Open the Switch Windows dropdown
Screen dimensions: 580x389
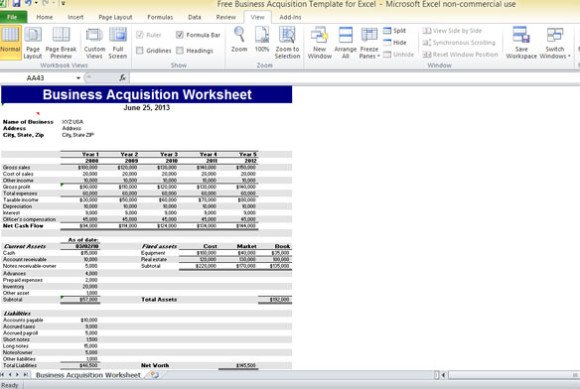pos(554,42)
